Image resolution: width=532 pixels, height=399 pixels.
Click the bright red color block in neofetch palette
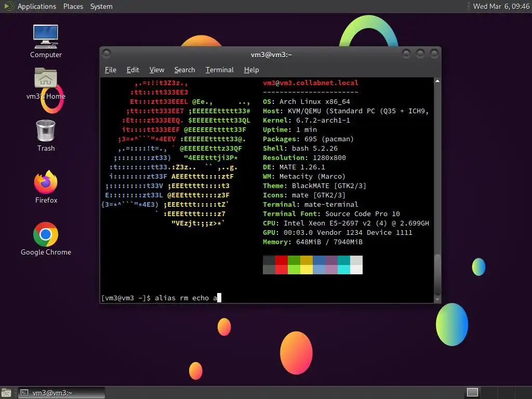[281, 270]
